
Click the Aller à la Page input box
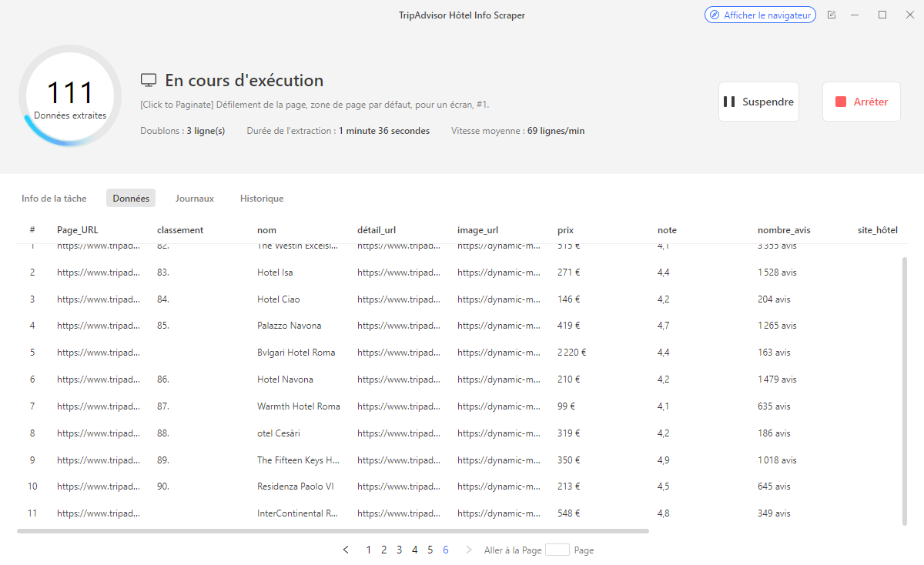click(557, 550)
